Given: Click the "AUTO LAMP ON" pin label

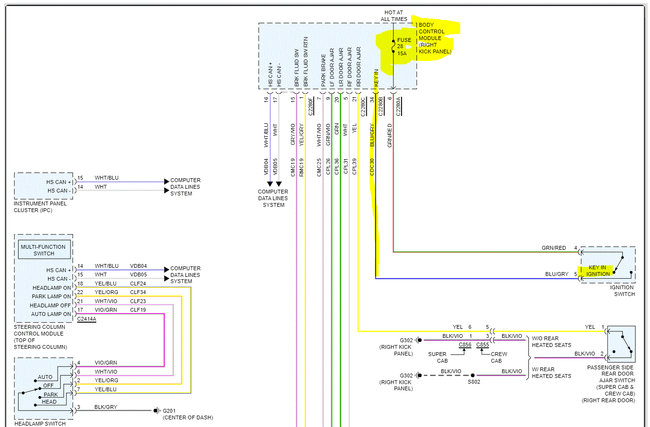Looking at the screenshot, I should click(51, 314).
